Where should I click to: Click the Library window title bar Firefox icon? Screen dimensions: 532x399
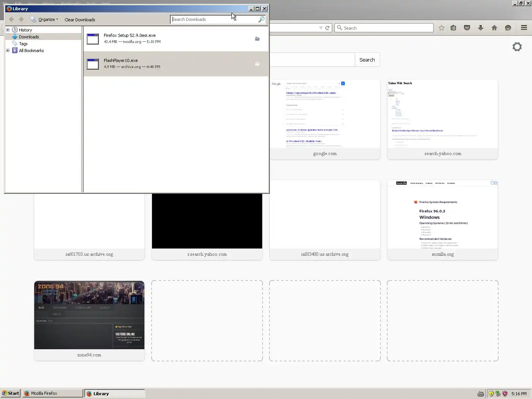[x=9, y=8]
